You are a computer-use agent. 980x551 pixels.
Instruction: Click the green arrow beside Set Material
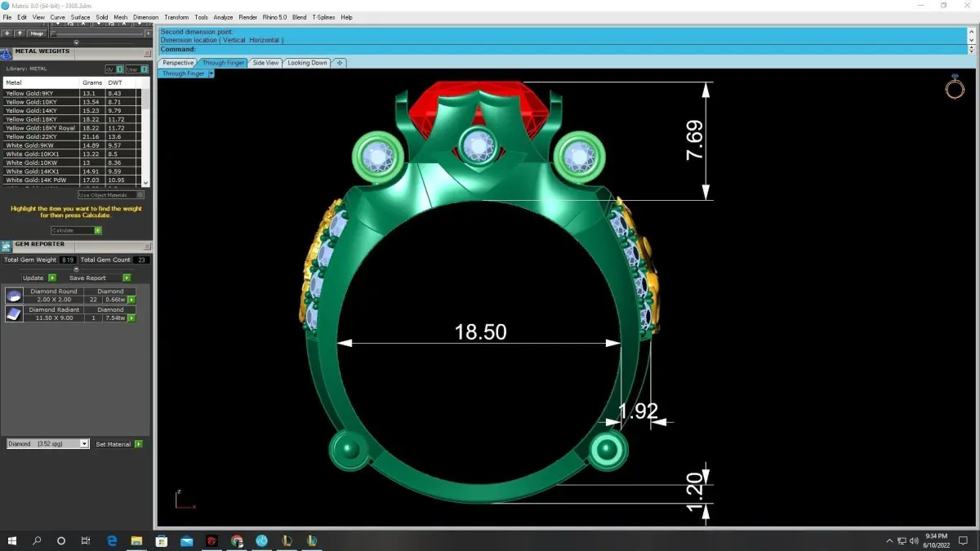click(139, 444)
